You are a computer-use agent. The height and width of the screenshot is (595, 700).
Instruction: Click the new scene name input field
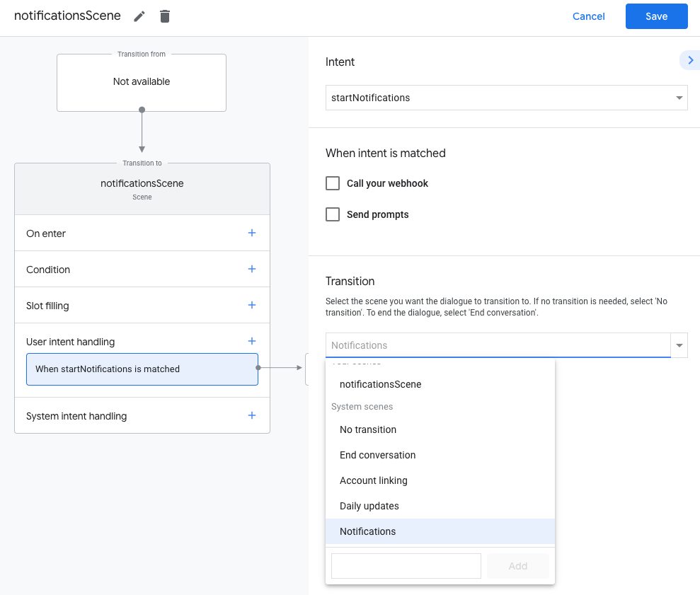click(x=406, y=566)
